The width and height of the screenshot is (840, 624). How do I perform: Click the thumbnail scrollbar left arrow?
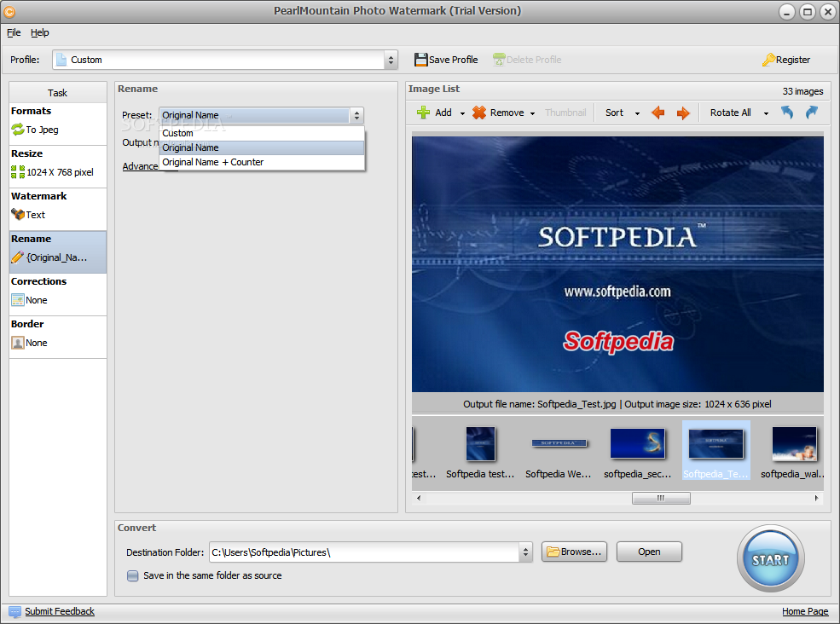pos(419,498)
